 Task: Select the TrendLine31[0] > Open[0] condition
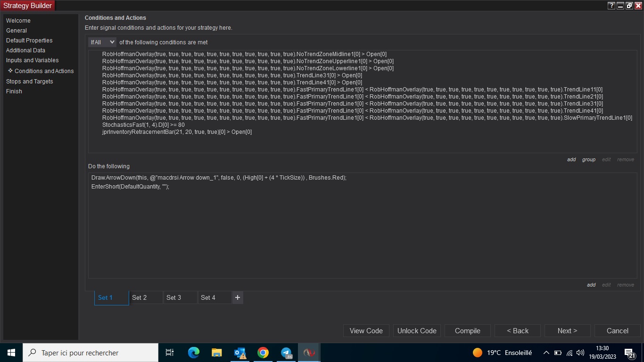232,75
